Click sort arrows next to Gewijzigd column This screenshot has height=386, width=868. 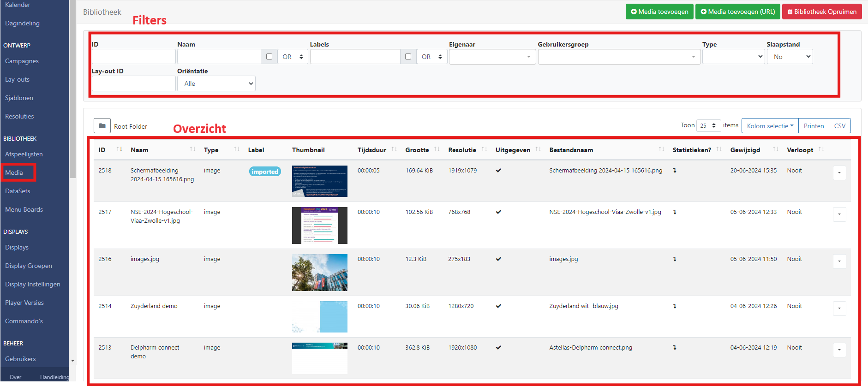pyautogui.click(x=776, y=149)
